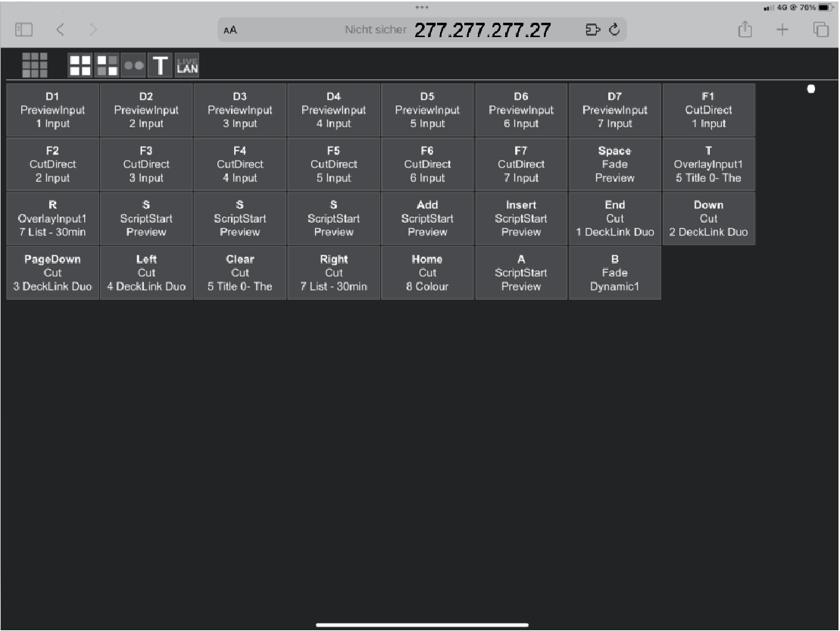Viewport: 840px width, 631px height.
Task: Open the AA reader options menu
Action: click(x=230, y=30)
